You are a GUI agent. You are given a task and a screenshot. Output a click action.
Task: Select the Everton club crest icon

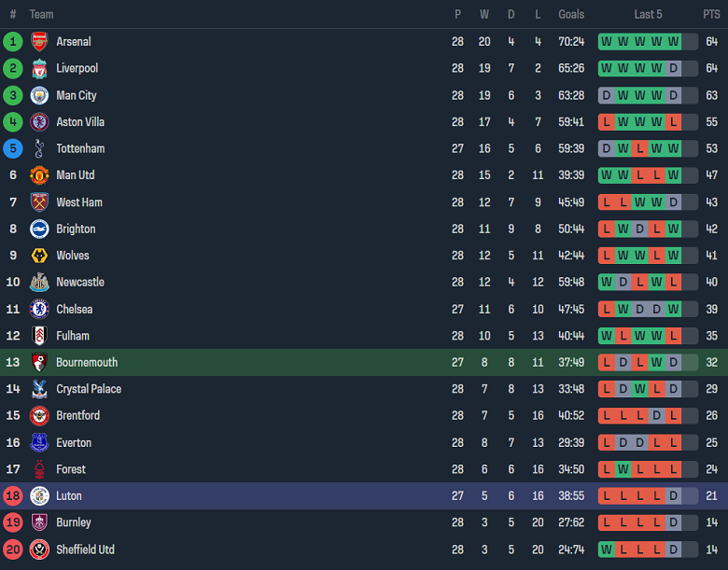39,442
